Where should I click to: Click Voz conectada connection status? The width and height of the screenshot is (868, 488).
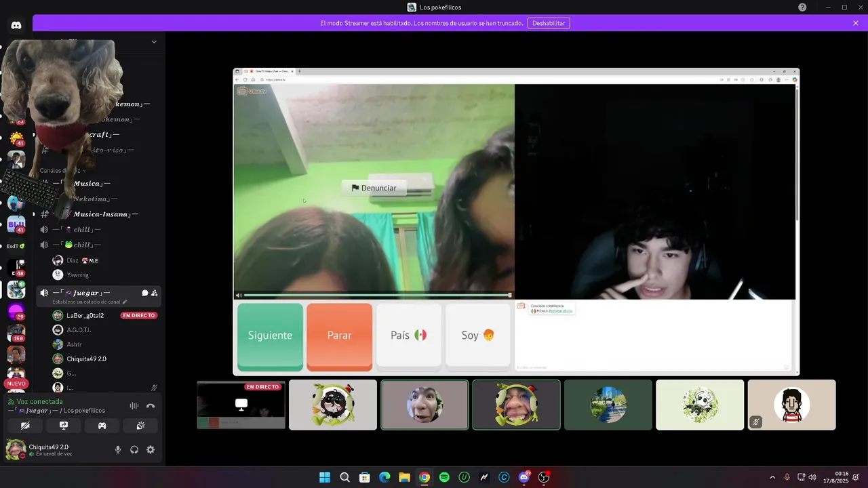point(39,401)
